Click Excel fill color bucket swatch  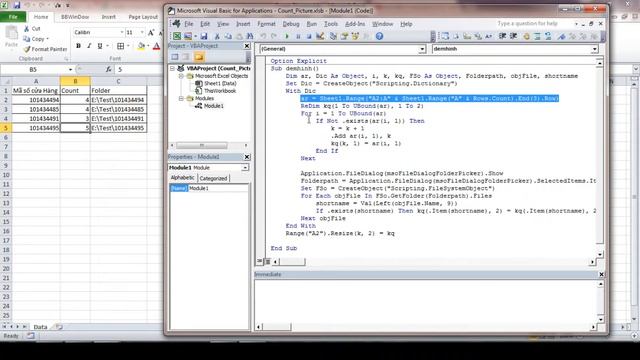click(141, 46)
